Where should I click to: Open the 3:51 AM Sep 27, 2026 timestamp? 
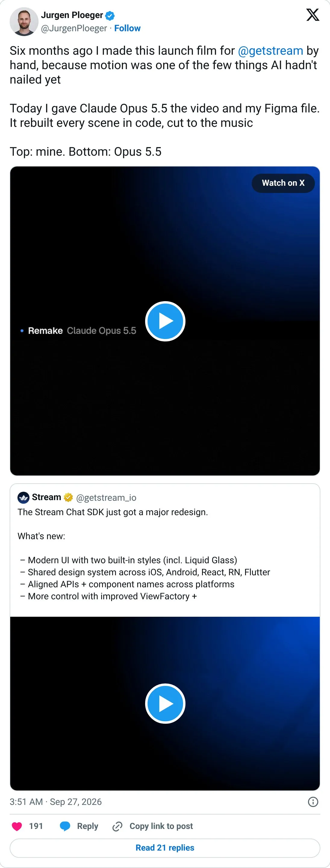56,802
